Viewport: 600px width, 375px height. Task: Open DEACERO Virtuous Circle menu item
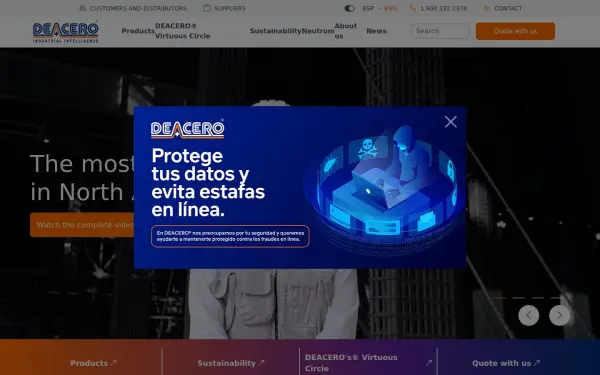[x=183, y=31]
